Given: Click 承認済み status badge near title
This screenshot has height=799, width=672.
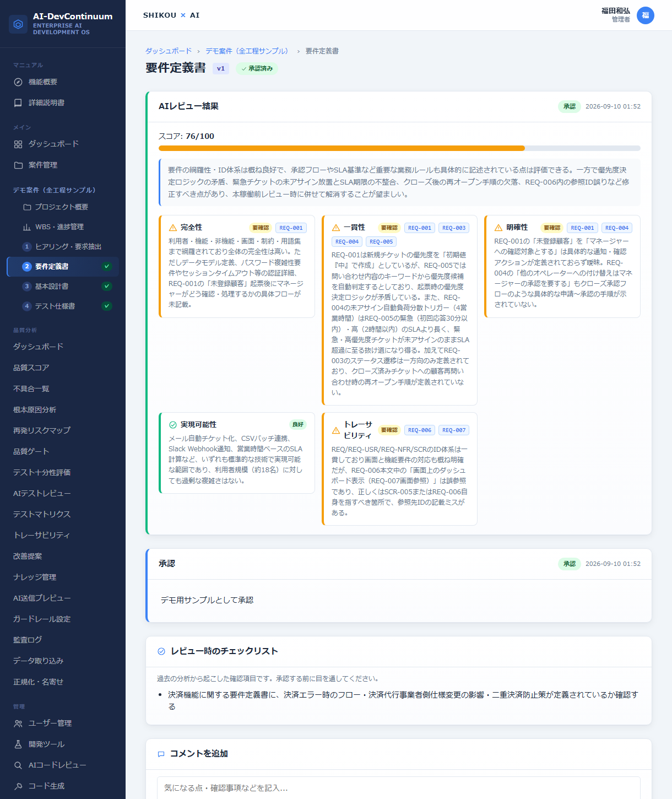Looking at the screenshot, I should (x=257, y=69).
